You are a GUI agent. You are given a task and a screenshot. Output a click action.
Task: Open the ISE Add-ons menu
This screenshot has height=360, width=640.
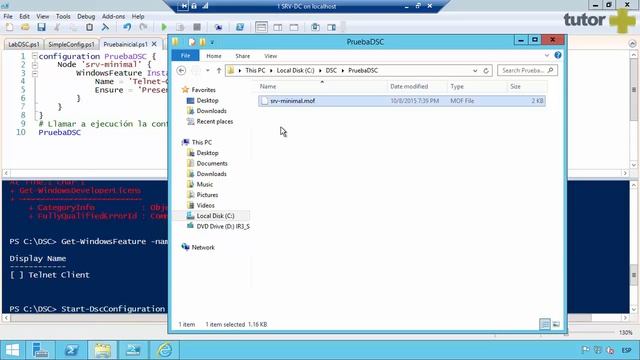113,16
